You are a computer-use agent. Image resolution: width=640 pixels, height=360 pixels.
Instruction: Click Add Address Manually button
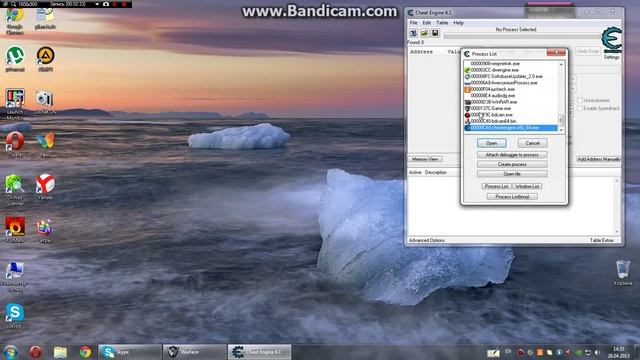[598, 159]
